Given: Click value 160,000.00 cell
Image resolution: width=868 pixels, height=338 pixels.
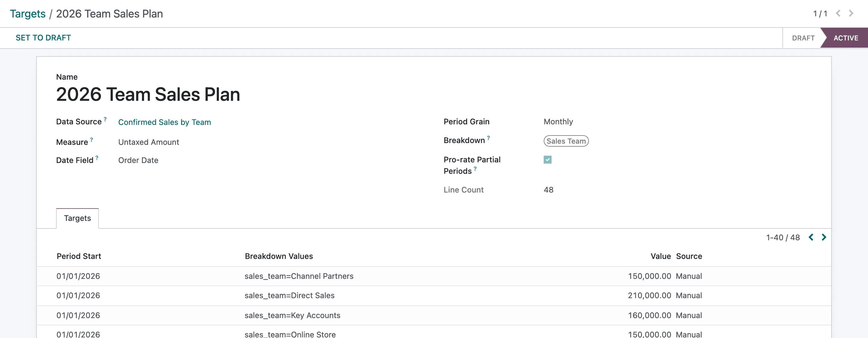Looking at the screenshot, I should tap(649, 315).
